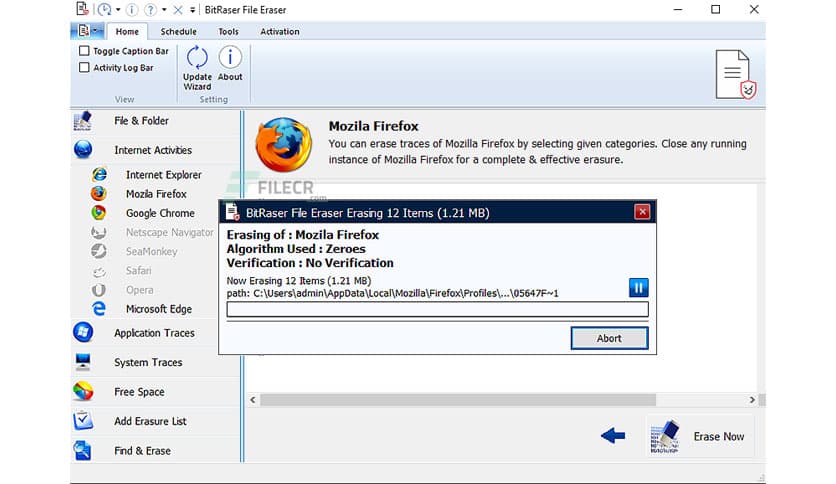Click the help question mark icon

point(151,10)
